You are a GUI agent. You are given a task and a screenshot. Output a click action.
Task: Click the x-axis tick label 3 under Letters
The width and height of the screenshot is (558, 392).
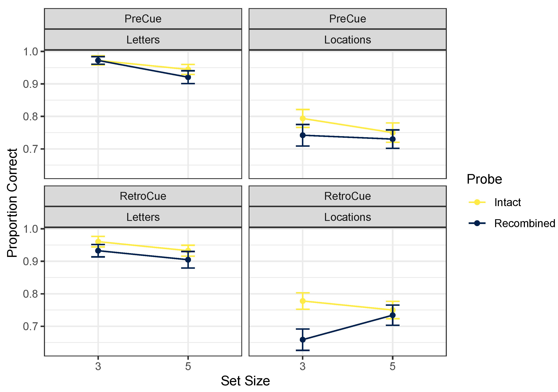(98, 366)
